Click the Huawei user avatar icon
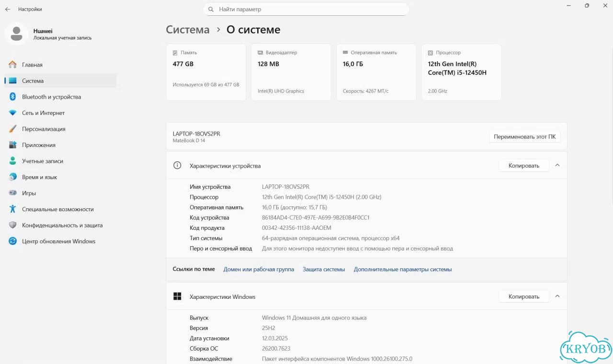The image size is (613, 364). 17,34
